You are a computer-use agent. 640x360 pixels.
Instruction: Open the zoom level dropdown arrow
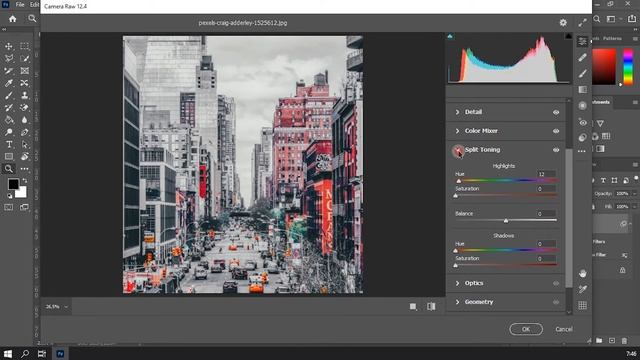66,307
